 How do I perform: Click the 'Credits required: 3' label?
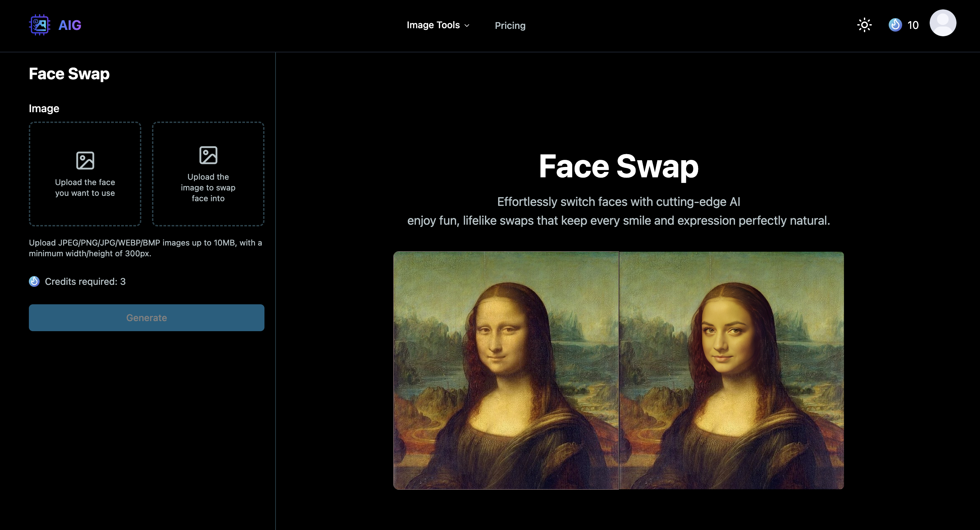(x=85, y=281)
